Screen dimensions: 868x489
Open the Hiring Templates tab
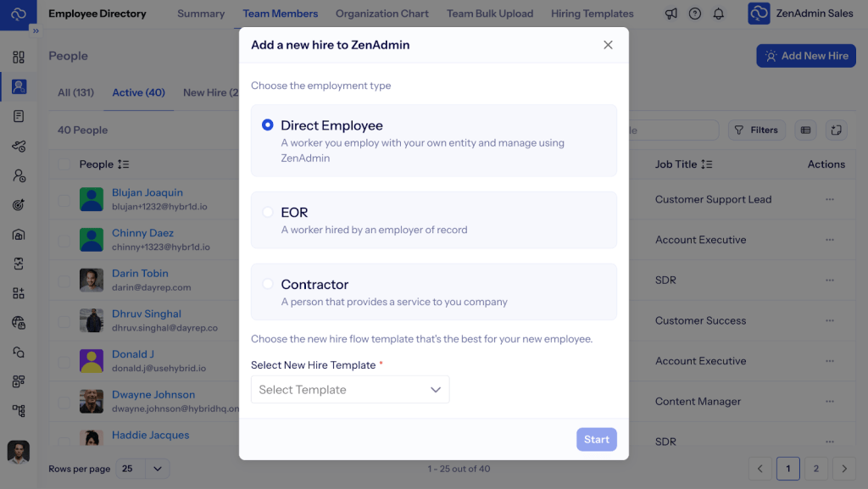coord(592,14)
